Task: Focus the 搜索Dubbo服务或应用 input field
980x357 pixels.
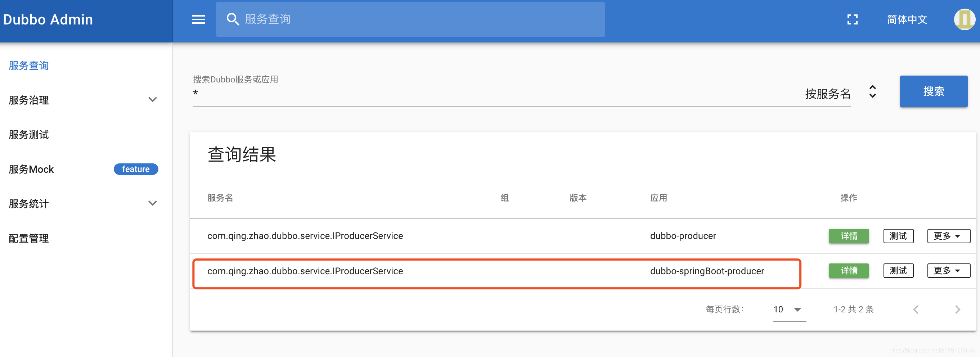Action: pos(495,93)
